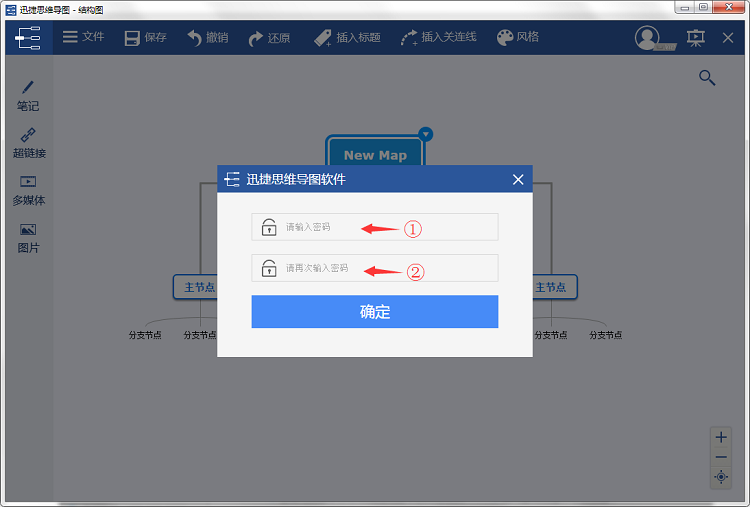The image size is (750, 507).
Task: Select the leftmost 分支节点 text
Action: coord(145,335)
